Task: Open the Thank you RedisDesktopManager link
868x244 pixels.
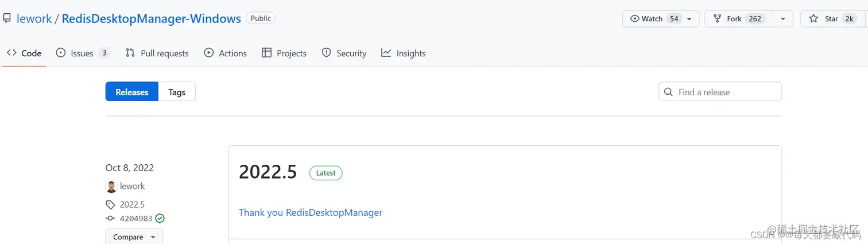Action: coord(311,212)
